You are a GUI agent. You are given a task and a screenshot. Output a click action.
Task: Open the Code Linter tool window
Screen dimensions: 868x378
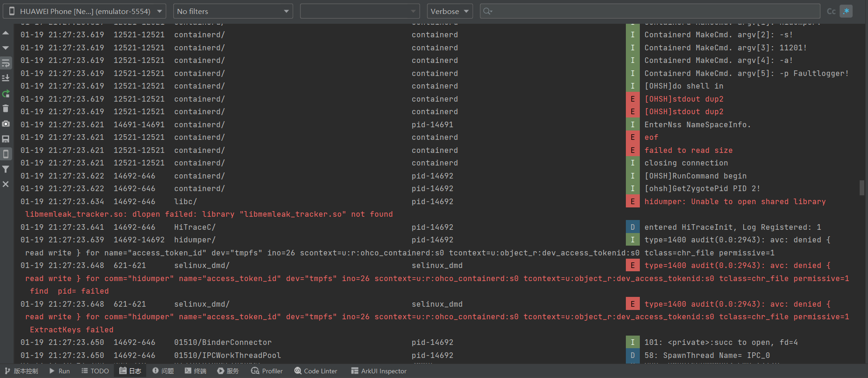316,371
